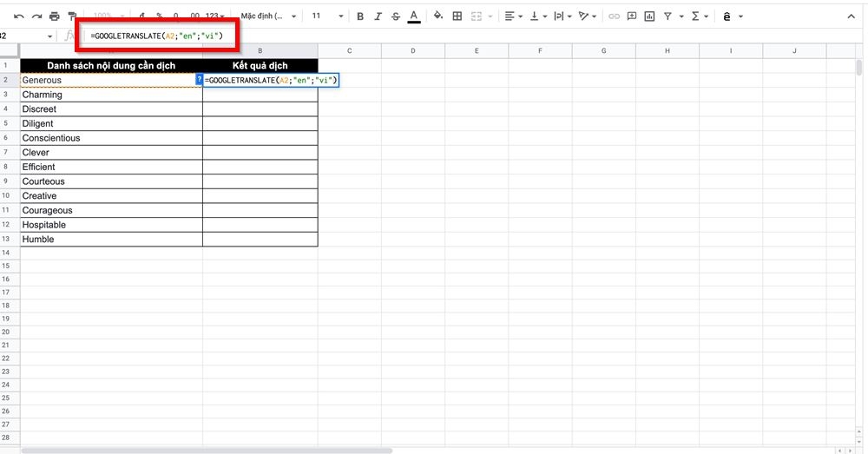Click the Merge cells icon
The height and width of the screenshot is (454, 868).
point(476,16)
